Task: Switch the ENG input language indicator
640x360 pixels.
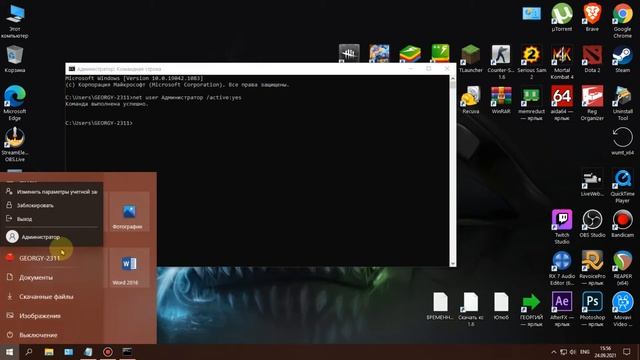Action: [585, 352]
